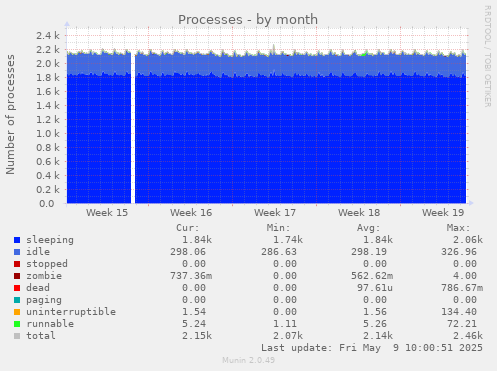The height and width of the screenshot is (371, 497).
Task: Click the 2.4 k y-axis label
Action: (x=48, y=36)
